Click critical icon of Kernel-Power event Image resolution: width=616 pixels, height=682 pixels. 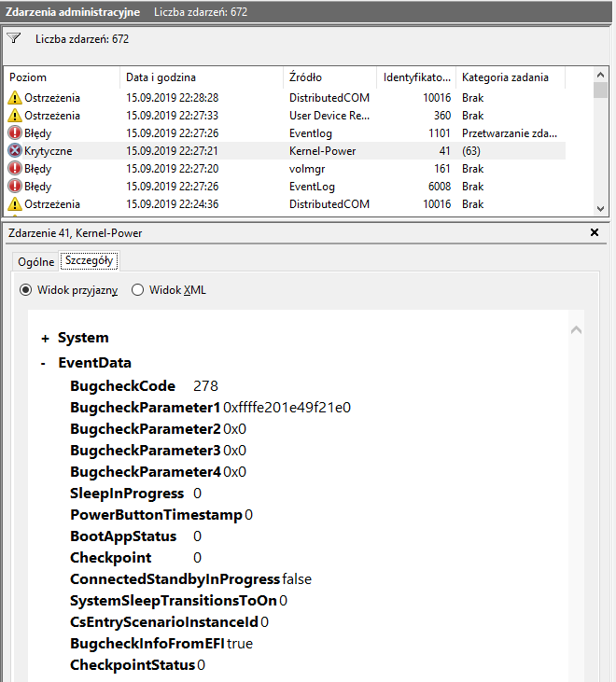click(15, 150)
